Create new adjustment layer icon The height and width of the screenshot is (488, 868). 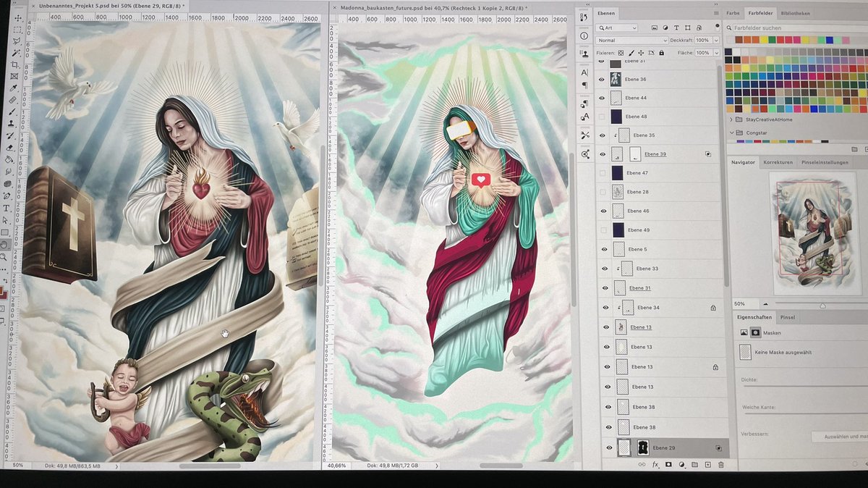coord(682,465)
